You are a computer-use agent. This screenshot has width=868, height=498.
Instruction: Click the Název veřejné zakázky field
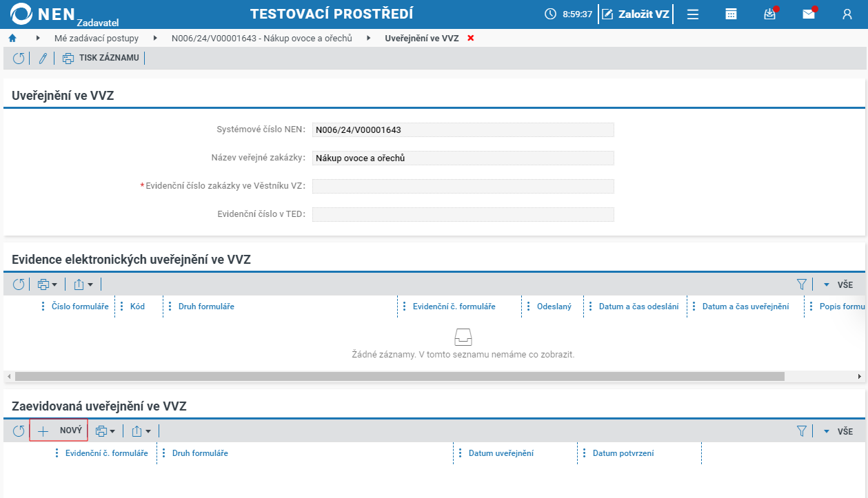(463, 158)
